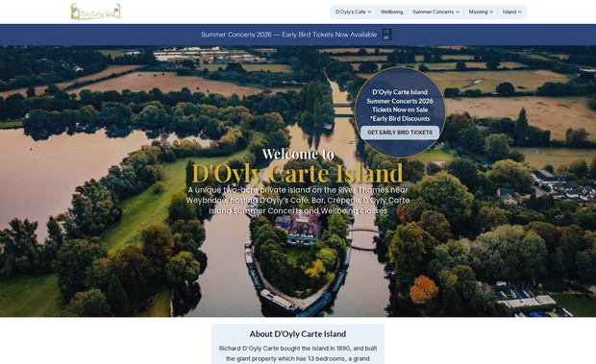Open the Wellbeing page from the navigation
Image resolution: width=596 pixels, height=364 pixels.
tap(391, 12)
